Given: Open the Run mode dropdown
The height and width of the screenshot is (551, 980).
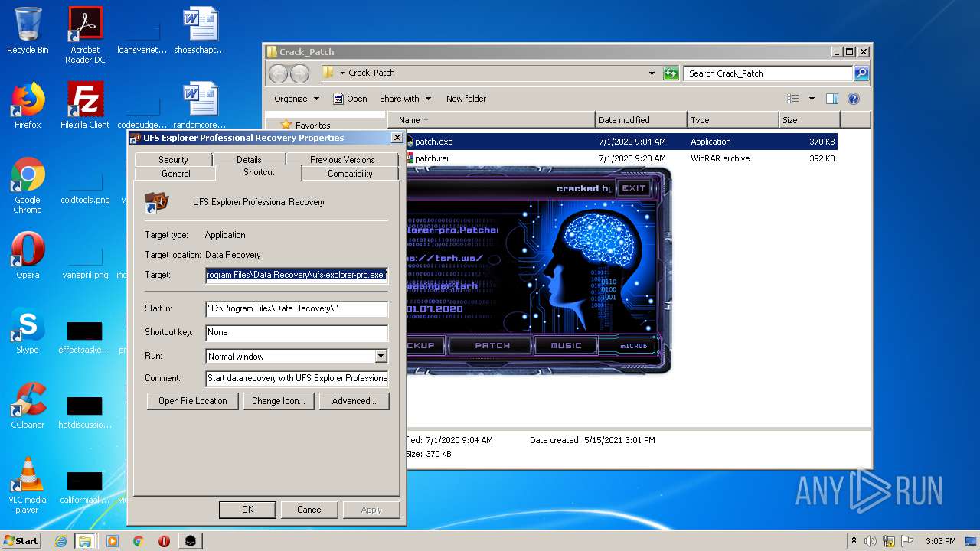Looking at the screenshot, I should pyautogui.click(x=381, y=356).
